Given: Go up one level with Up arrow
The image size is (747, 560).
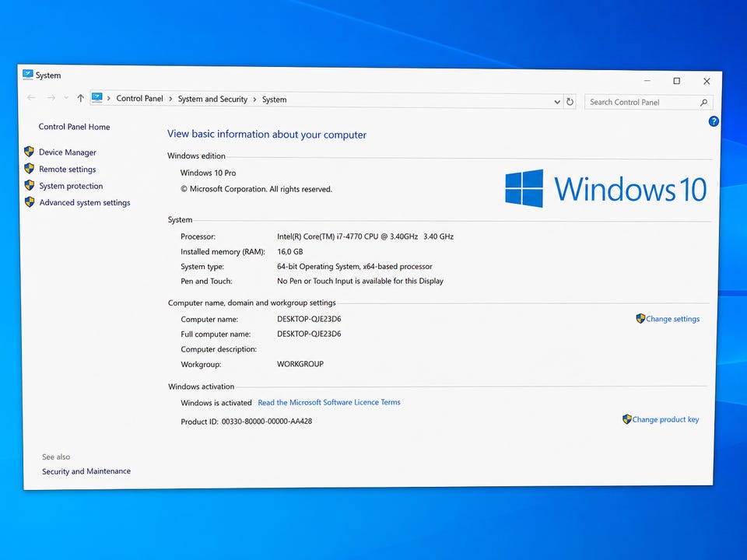Looking at the screenshot, I should [x=80, y=98].
